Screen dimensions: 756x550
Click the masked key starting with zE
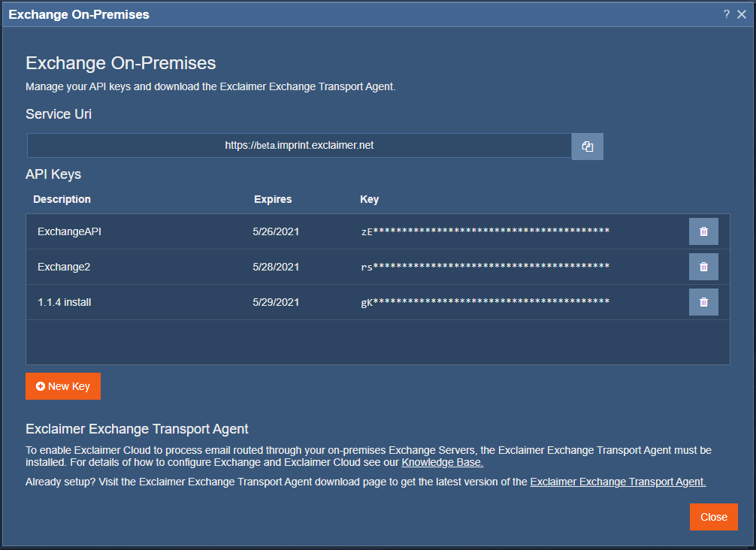coord(485,231)
